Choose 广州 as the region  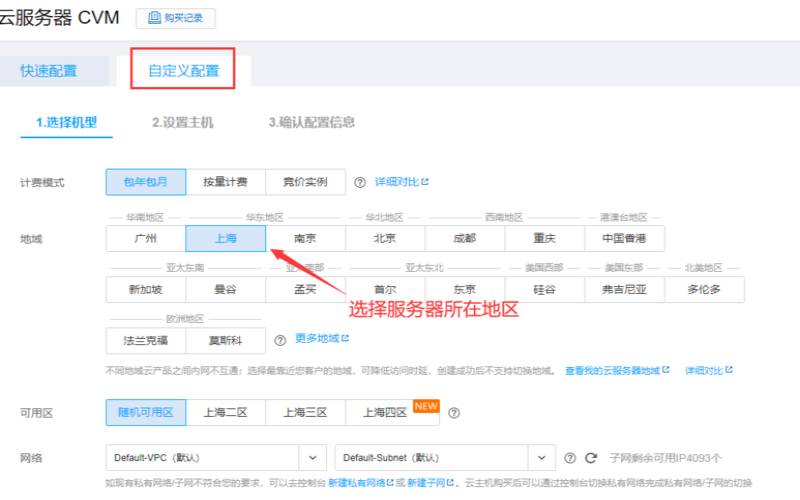click(x=146, y=238)
